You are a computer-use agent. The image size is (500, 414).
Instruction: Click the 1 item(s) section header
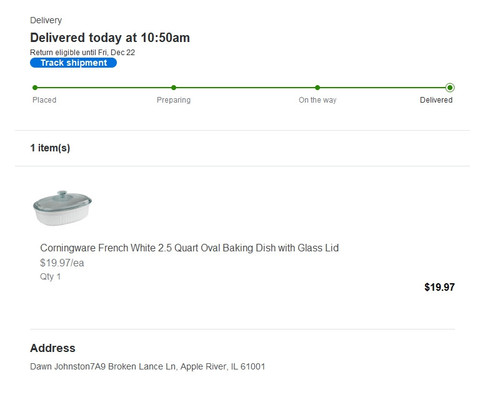pos(50,148)
